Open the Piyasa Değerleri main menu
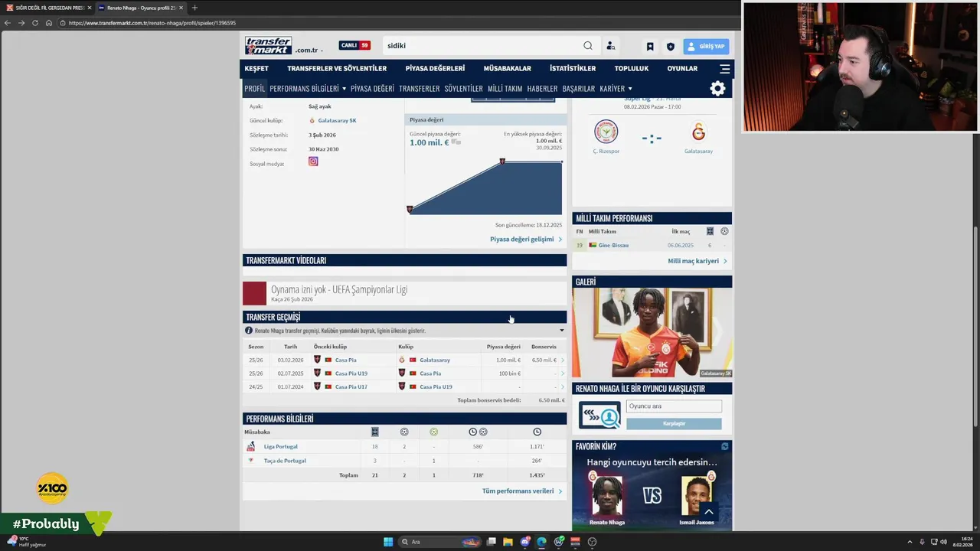 coord(435,68)
